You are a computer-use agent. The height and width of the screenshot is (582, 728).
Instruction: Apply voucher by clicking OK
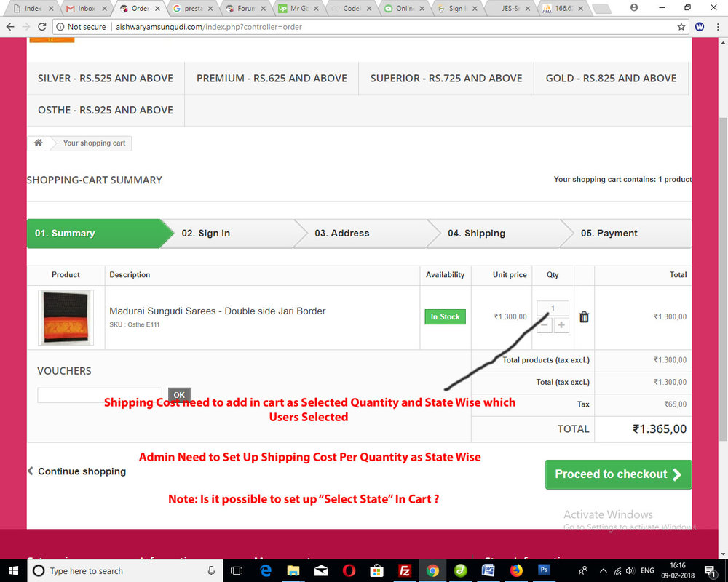tap(179, 394)
